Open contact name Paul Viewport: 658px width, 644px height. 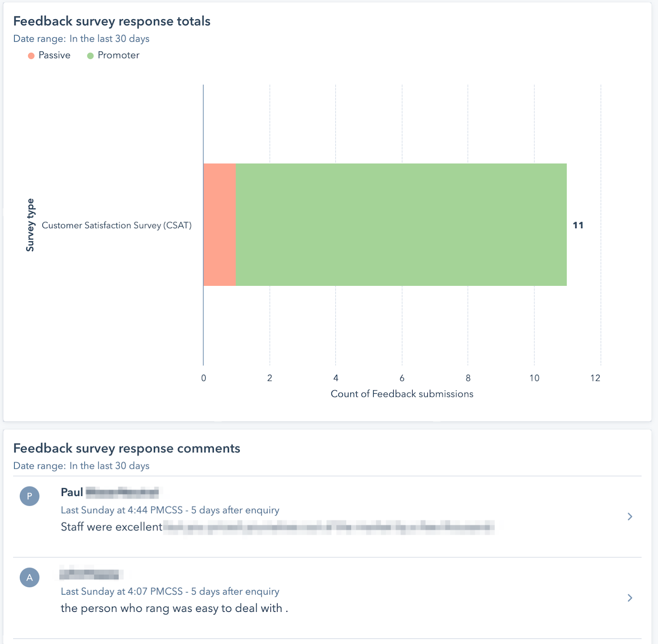[72, 492]
